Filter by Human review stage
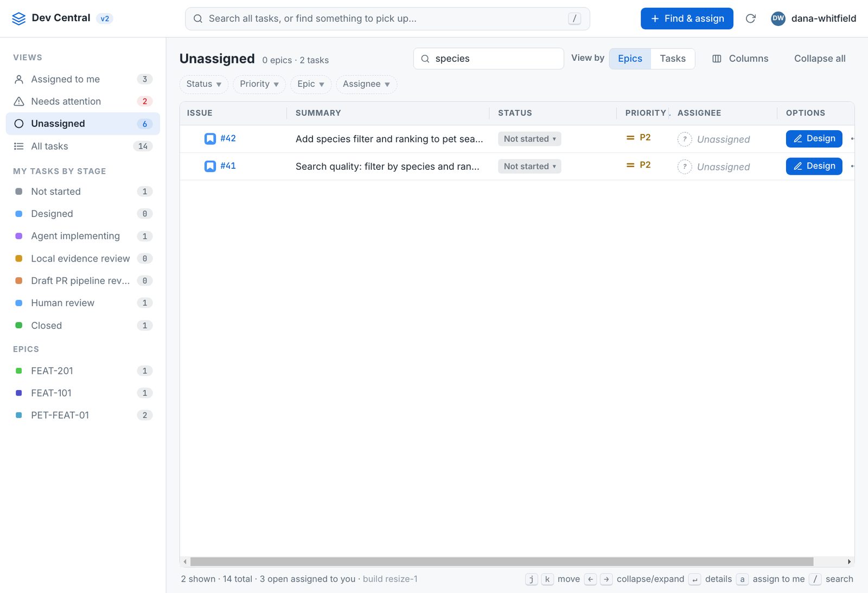 point(83,303)
